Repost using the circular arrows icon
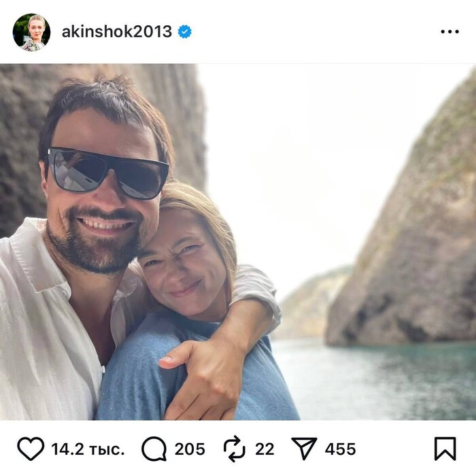This screenshot has height=469, width=476. point(235,449)
